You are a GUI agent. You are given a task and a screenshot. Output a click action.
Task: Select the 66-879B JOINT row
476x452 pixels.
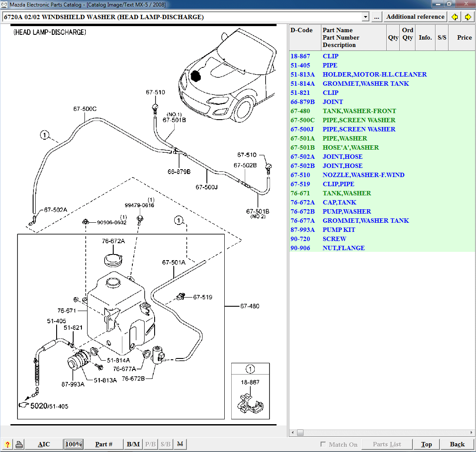coord(382,102)
